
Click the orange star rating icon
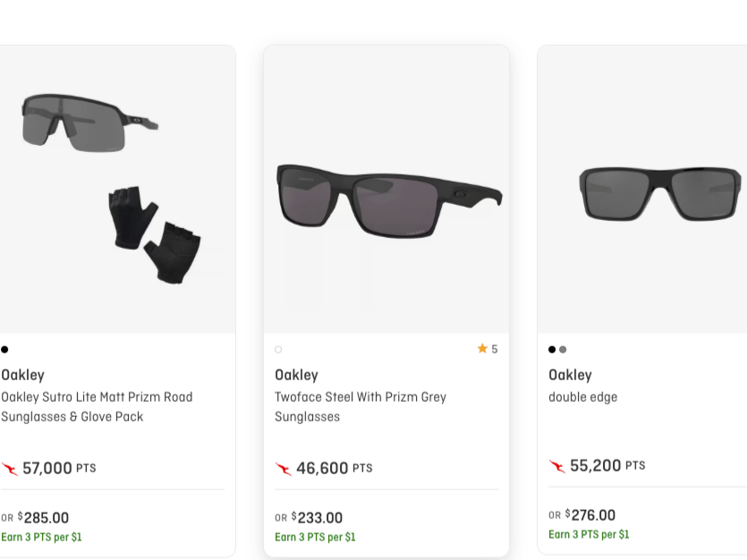(x=482, y=349)
